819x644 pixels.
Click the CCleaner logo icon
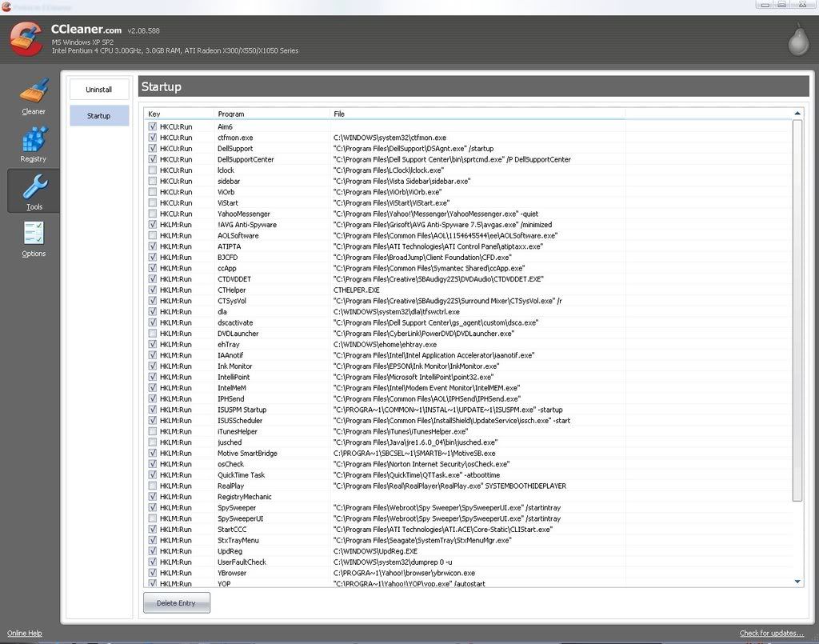(x=26, y=38)
